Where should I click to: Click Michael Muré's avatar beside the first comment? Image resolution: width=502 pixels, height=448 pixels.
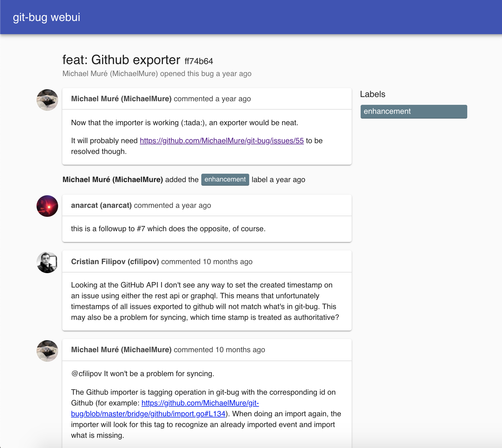coord(47,100)
